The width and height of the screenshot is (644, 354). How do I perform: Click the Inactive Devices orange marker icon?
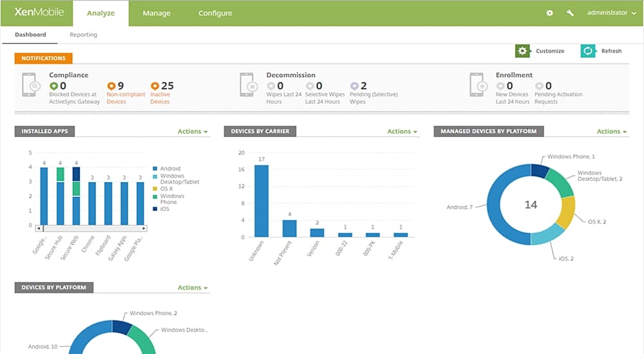point(155,86)
